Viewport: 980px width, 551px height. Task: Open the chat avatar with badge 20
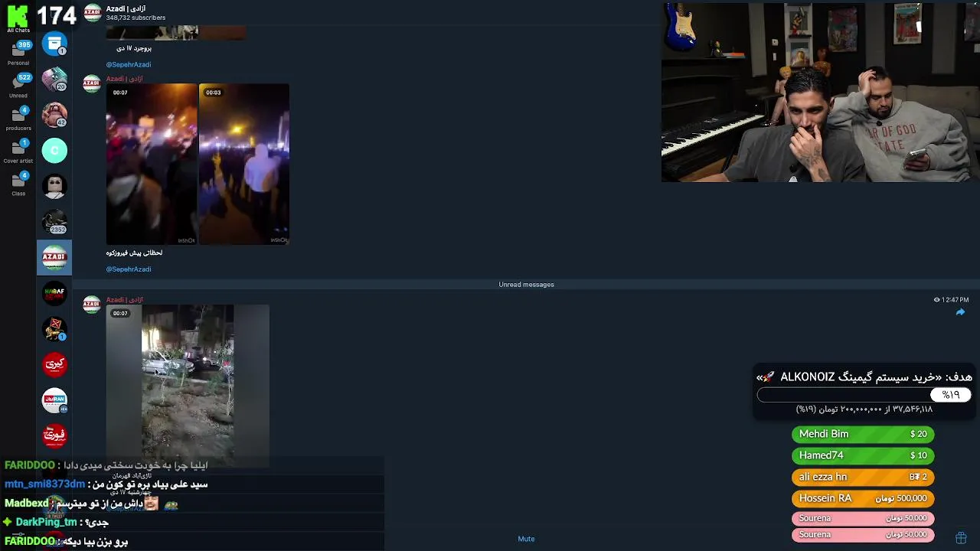[54, 79]
